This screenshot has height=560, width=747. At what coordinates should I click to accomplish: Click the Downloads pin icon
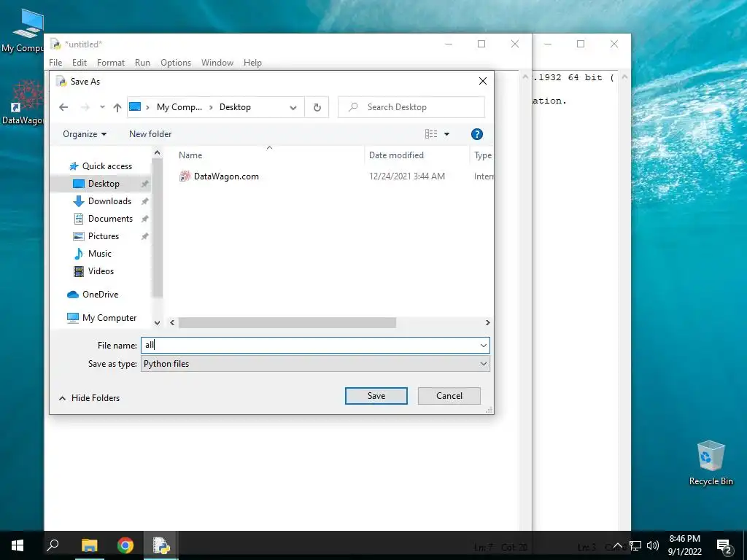(145, 201)
